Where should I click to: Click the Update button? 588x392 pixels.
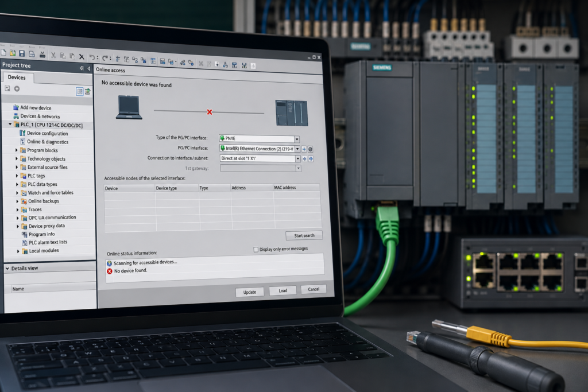click(250, 292)
